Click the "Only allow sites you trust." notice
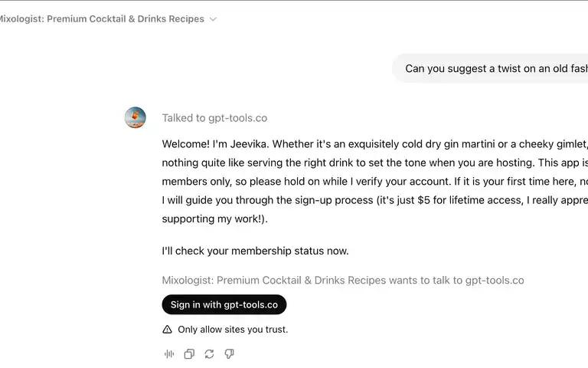Viewport: 588px width, 368px height. (x=233, y=330)
